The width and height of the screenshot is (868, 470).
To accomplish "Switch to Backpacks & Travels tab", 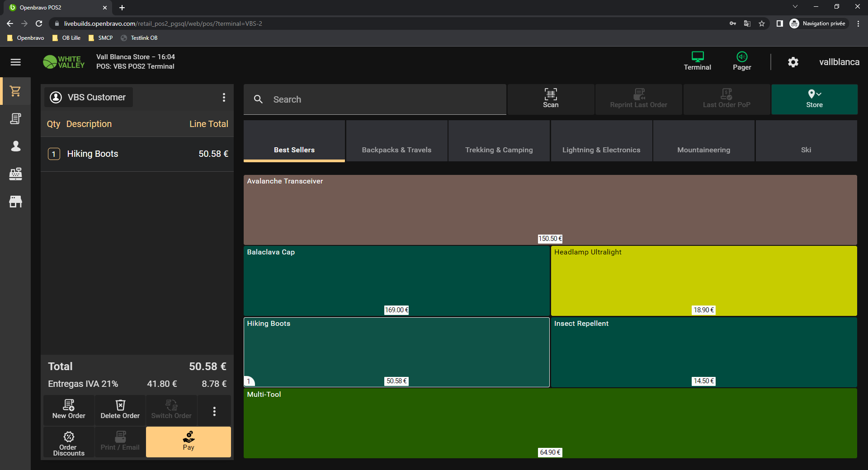I will coord(396,150).
